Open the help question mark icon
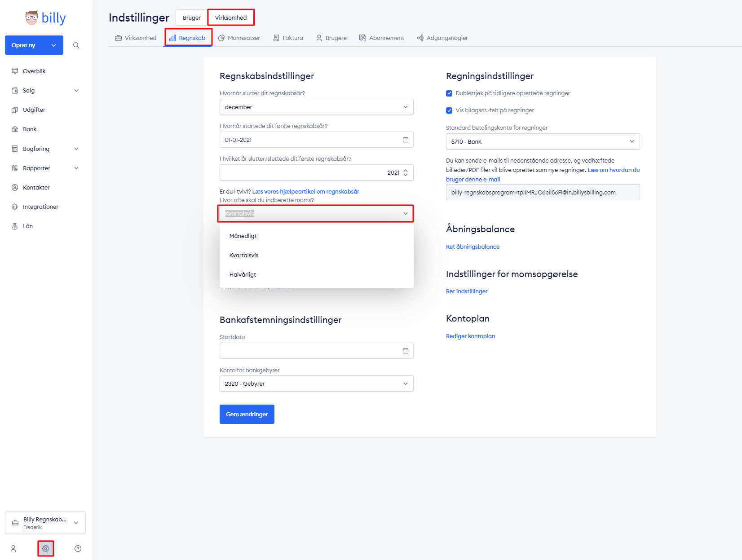Image resolution: width=742 pixels, height=560 pixels. click(x=78, y=549)
